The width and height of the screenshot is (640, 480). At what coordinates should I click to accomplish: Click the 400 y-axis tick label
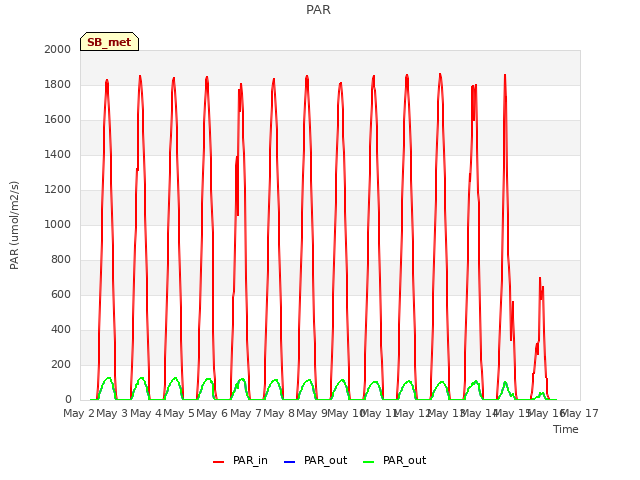(x=61, y=329)
